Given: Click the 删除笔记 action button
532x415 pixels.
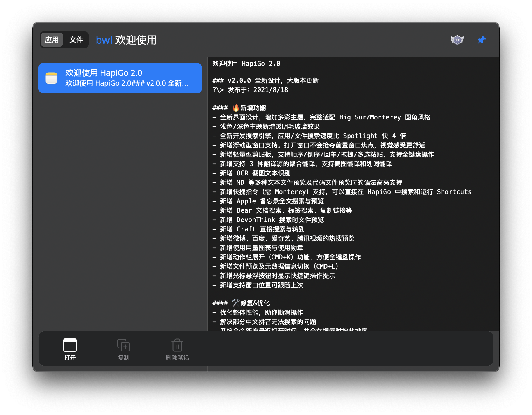Looking at the screenshot, I should pos(177,349).
